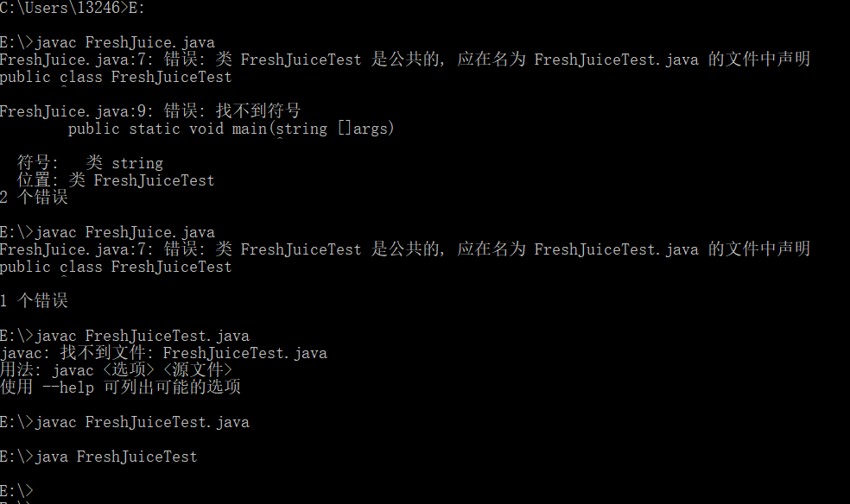850x504 pixels.
Task: Click the word static in the main declaration
Action: pos(155,129)
